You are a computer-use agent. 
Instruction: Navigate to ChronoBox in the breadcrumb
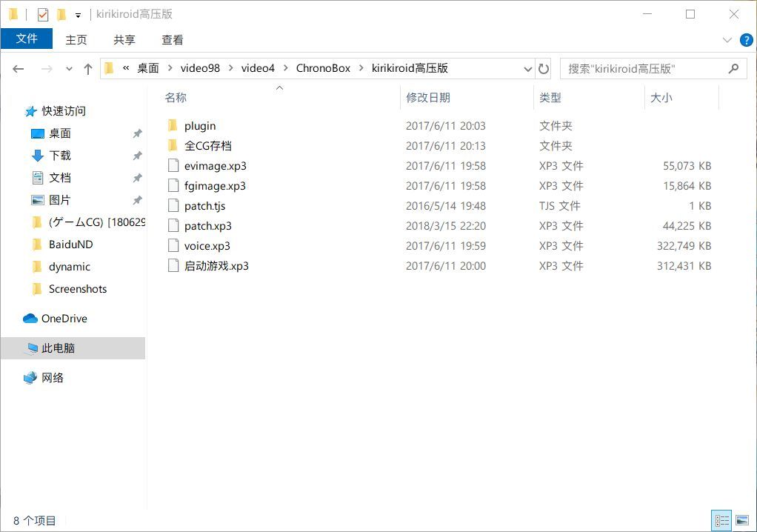click(323, 68)
